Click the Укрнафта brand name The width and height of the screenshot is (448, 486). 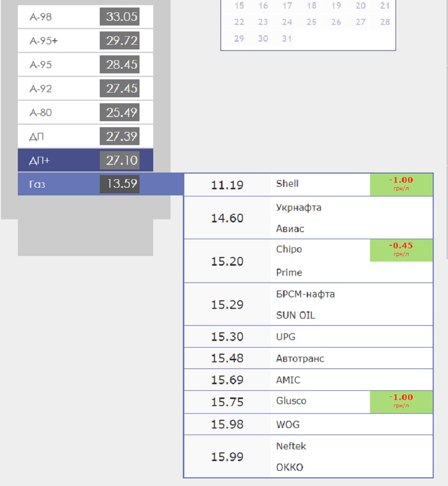299,208
